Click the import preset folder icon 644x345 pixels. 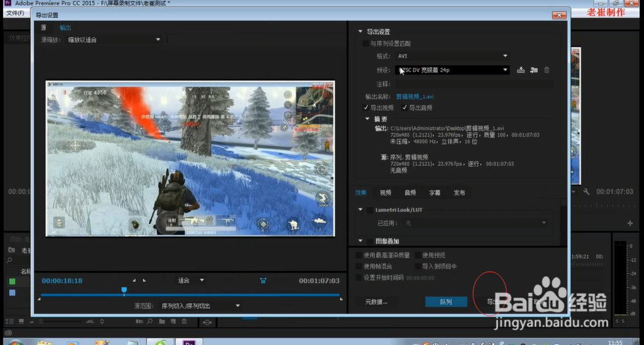pyautogui.click(x=533, y=70)
